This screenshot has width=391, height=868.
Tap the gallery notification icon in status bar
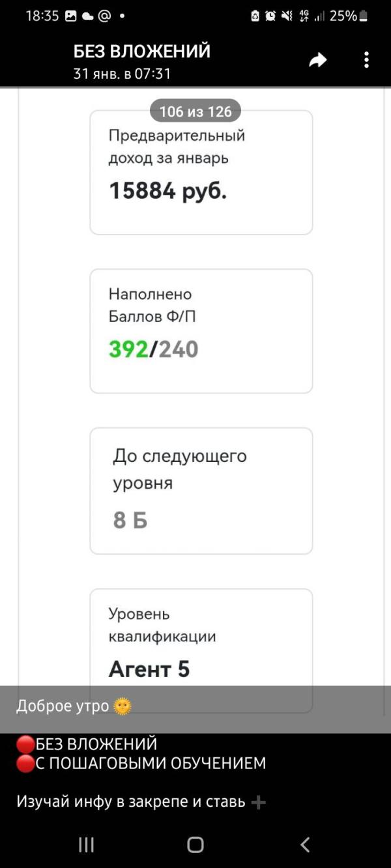pyautogui.click(x=70, y=16)
